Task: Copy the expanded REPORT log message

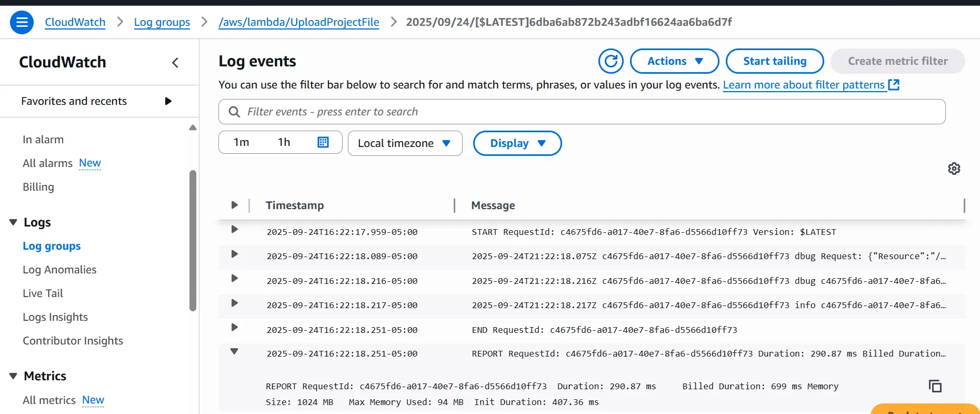Action: pos(935,386)
